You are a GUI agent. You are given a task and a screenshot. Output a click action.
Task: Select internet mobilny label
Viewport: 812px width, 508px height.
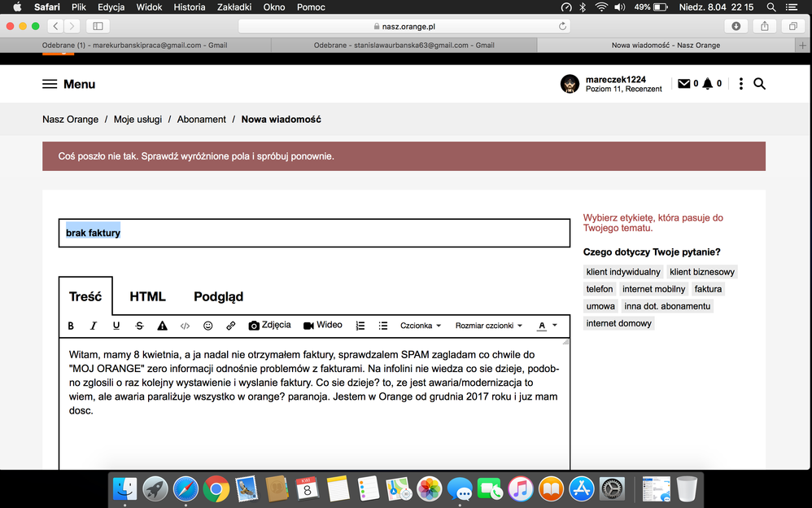click(x=653, y=289)
